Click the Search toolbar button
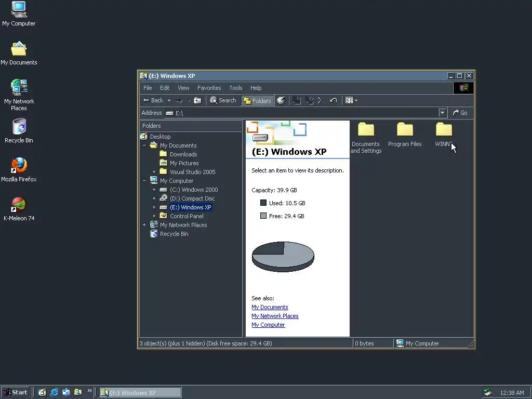 click(223, 100)
